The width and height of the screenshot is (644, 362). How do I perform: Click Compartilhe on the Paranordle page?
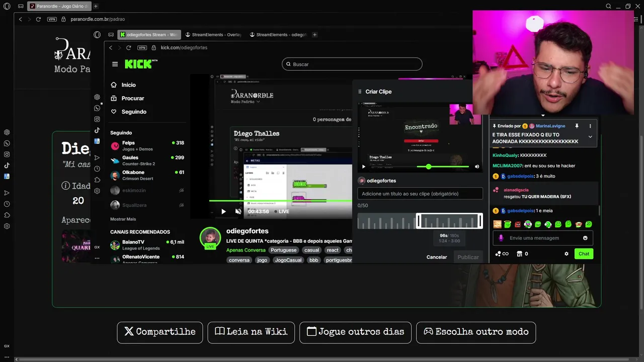tap(160, 332)
